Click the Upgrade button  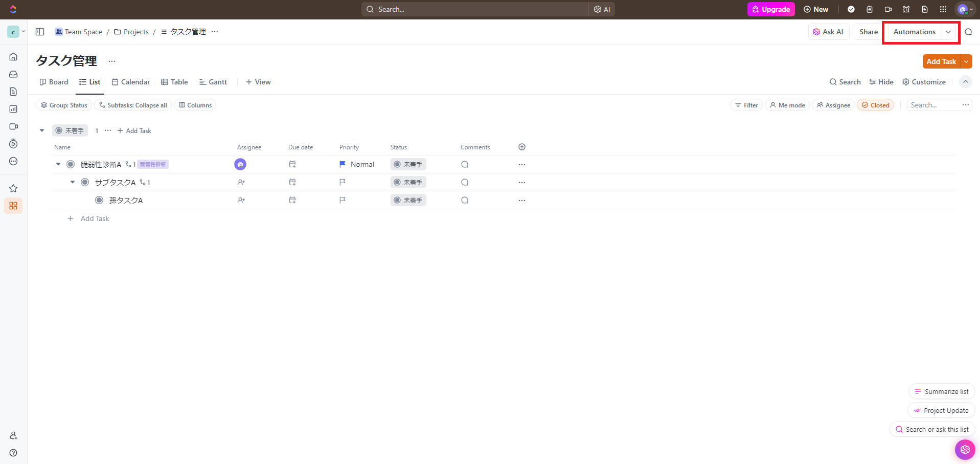tap(771, 9)
